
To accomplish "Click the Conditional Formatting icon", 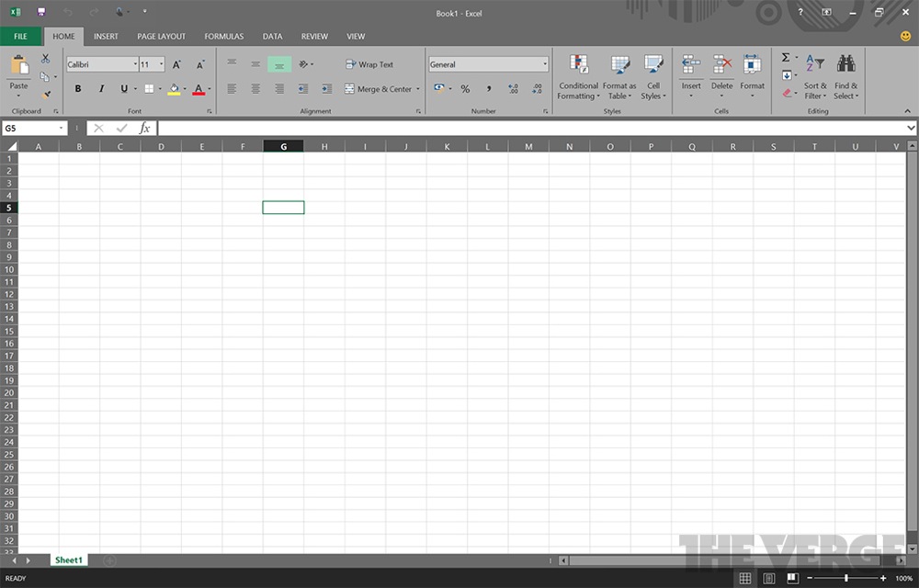I will (x=578, y=65).
